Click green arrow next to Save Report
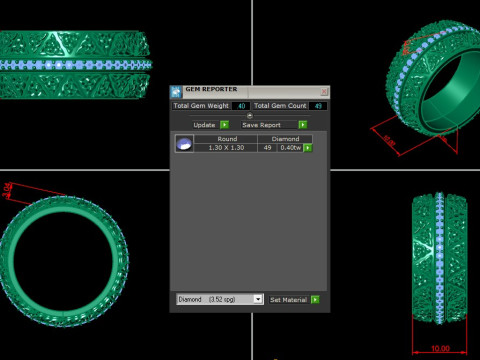The height and width of the screenshot is (360, 480). [303, 125]
